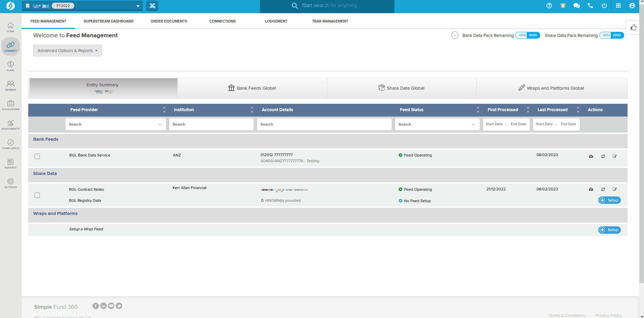
Task: Open Settings in the sidebar
Action: point(10,183)
